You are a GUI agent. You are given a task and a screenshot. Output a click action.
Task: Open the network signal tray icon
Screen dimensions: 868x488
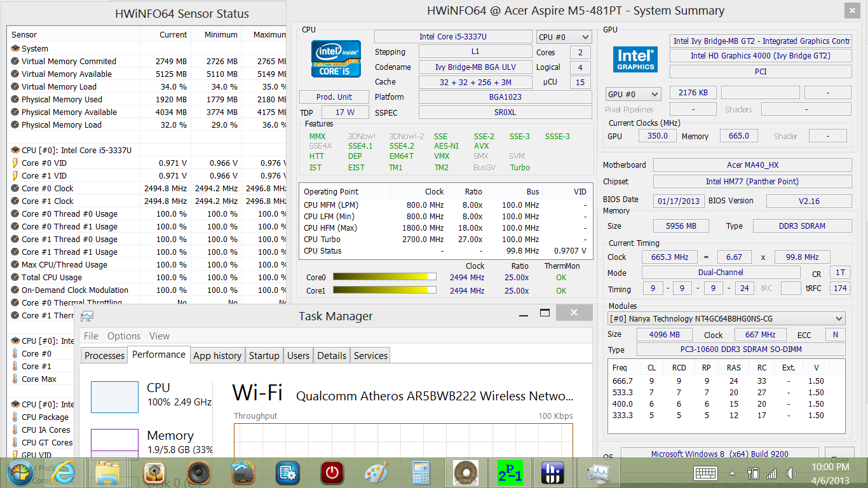(772, 473)
